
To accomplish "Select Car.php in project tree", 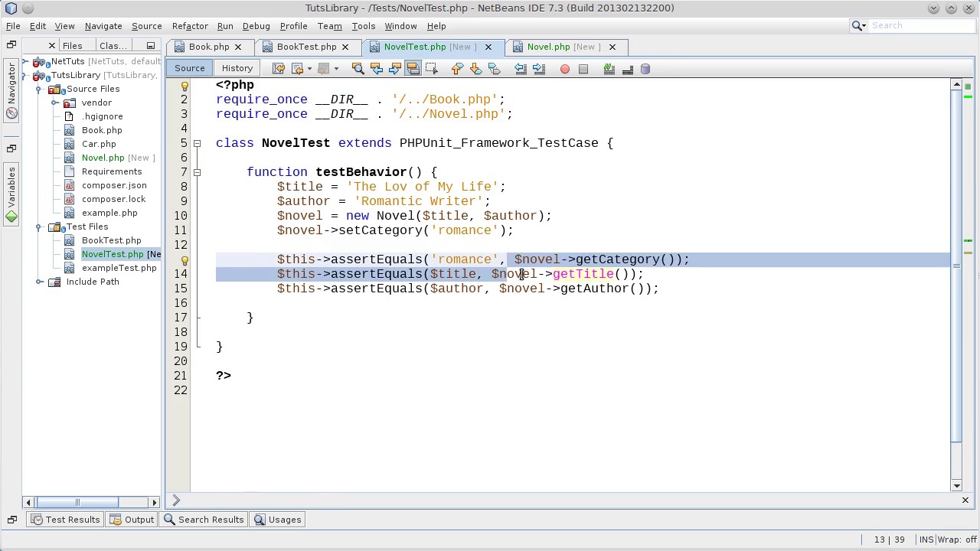I will (x=99, y=144).
